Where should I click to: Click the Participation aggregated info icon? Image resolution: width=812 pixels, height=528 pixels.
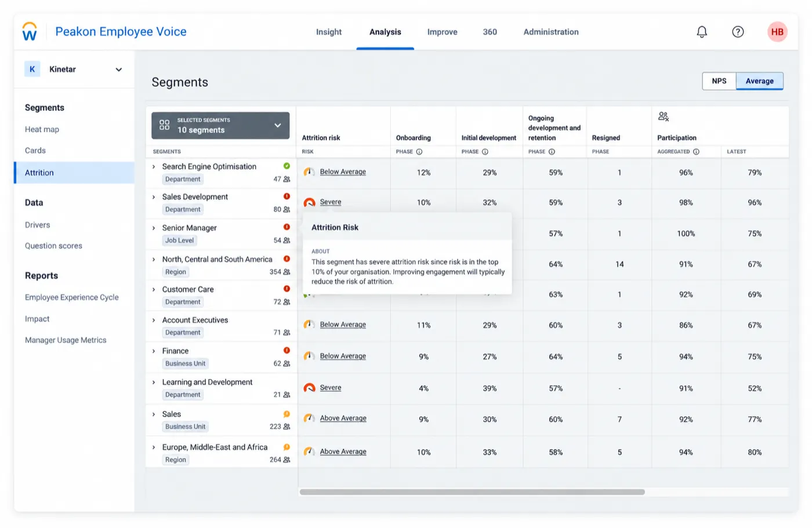click(x=696, y=152)
